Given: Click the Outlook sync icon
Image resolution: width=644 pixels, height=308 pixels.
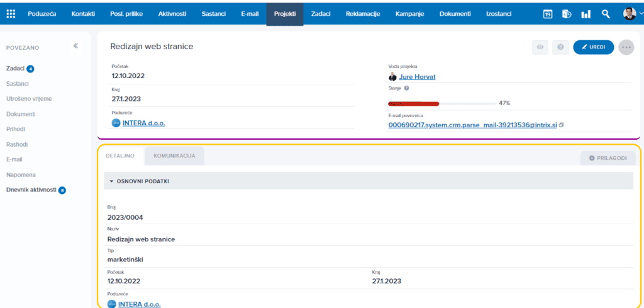Looking at the screenshot, I should [567, 14].
